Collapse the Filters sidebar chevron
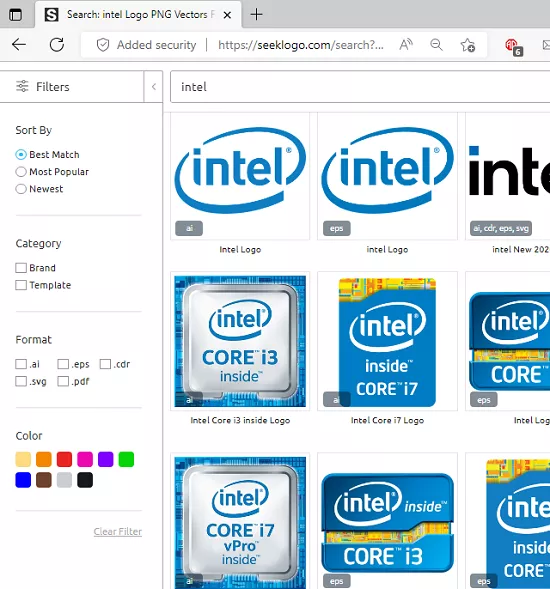This screenshot has height=589, width=550. (154, 87)
